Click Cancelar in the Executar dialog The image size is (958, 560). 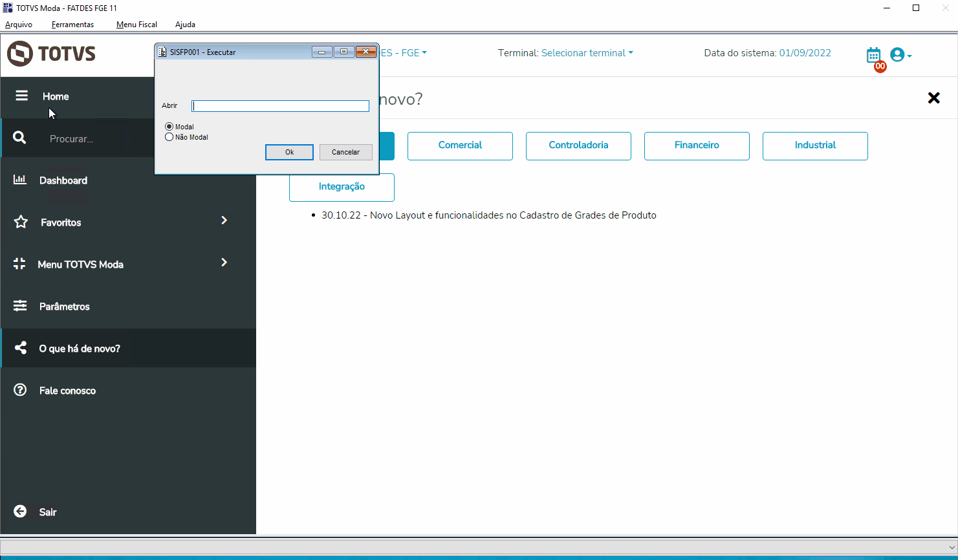(346, 152)
